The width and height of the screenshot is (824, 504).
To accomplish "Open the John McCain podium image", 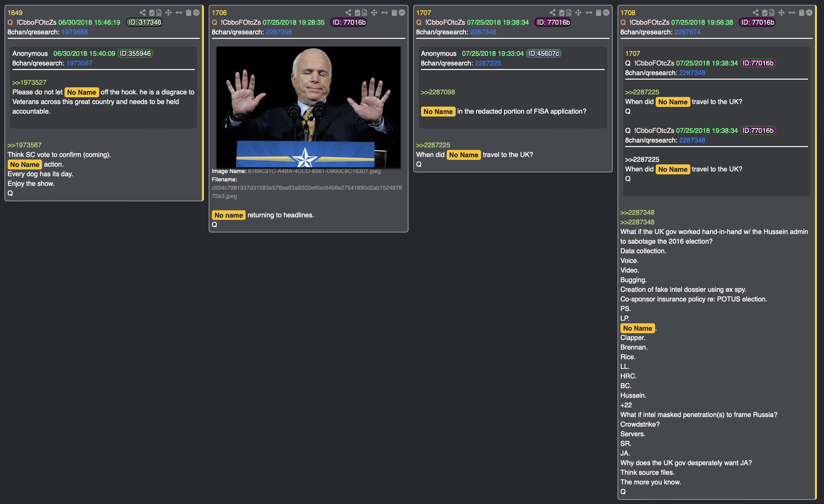I will (x=308, y=107).
